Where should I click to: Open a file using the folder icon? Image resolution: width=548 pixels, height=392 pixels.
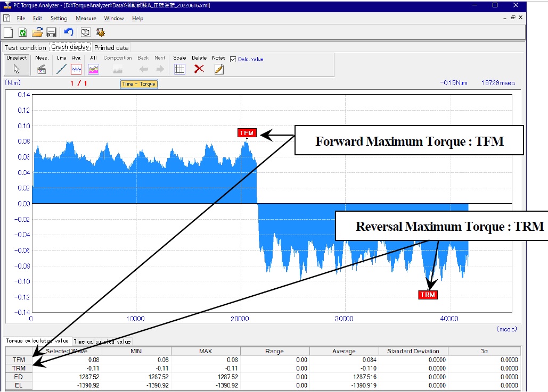pyautogui.click(x=37, y=32)
